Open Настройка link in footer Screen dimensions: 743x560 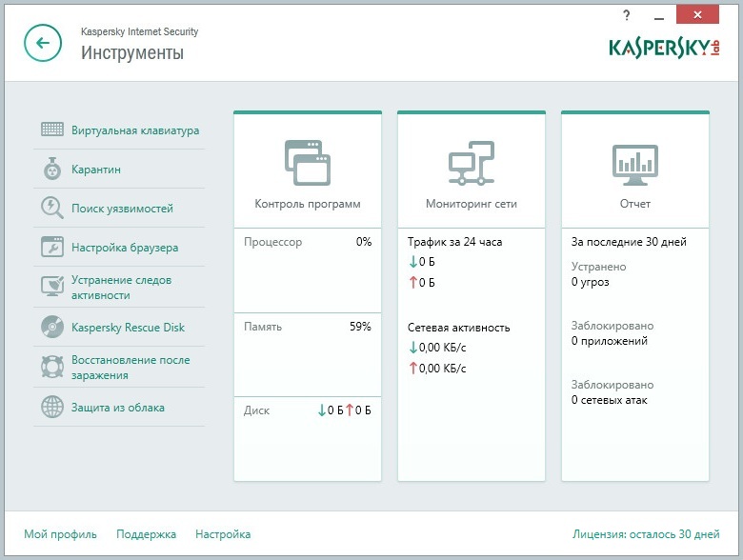(223, 534)
